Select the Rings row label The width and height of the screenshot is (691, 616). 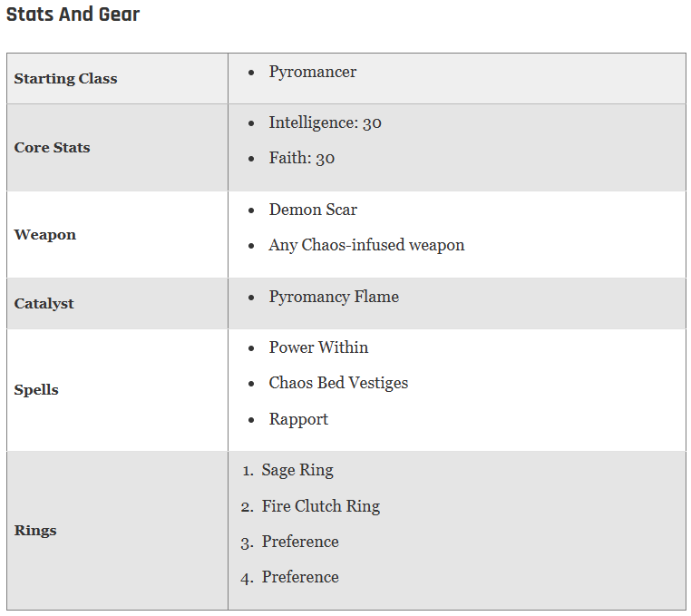coord(35,531)
